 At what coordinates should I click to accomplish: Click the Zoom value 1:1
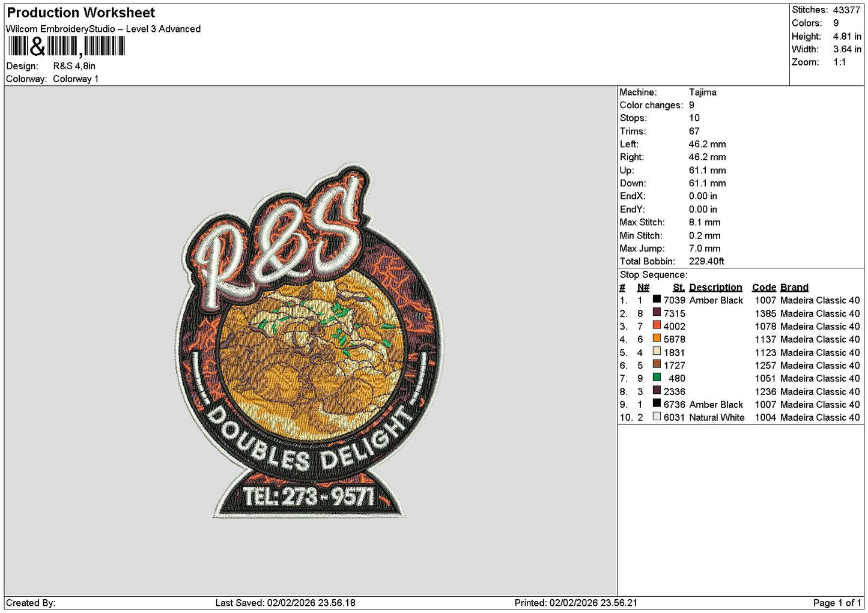click(x=839, y=62)
